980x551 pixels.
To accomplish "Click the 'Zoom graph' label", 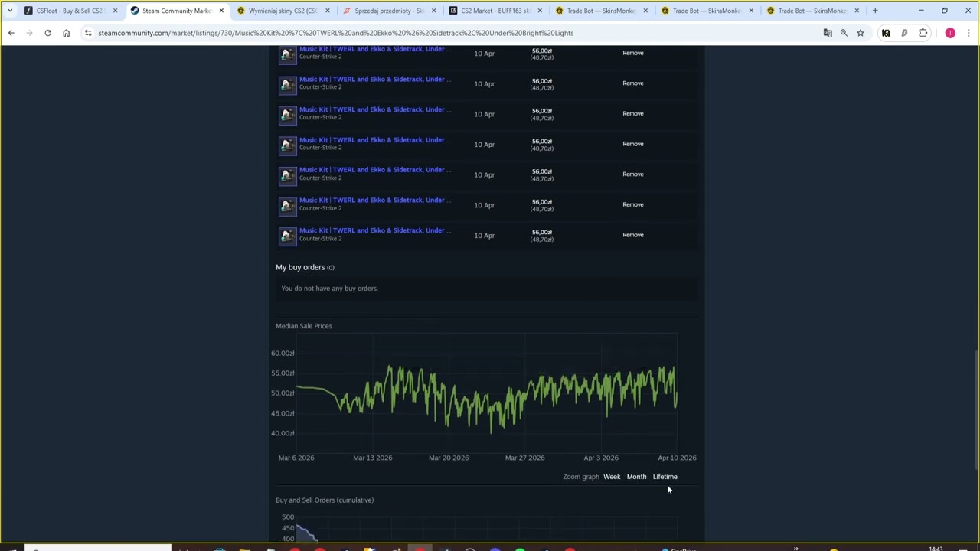I will 581,477.
